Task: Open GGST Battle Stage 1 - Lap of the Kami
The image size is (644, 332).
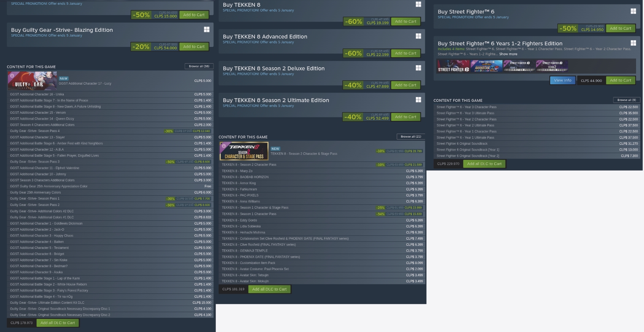Action: (110, 278)
